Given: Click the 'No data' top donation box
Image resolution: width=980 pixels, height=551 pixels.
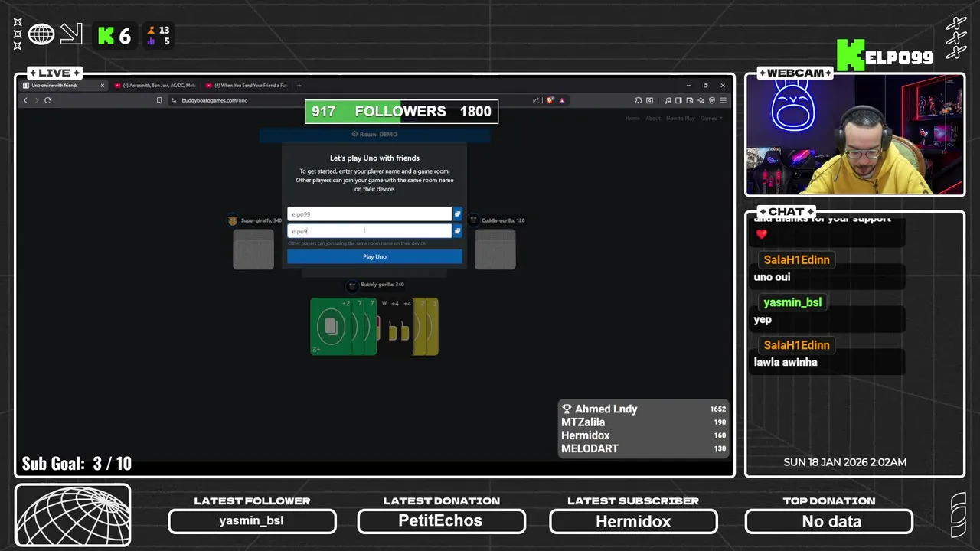Looking at the screenshot, I should (829, 521).
